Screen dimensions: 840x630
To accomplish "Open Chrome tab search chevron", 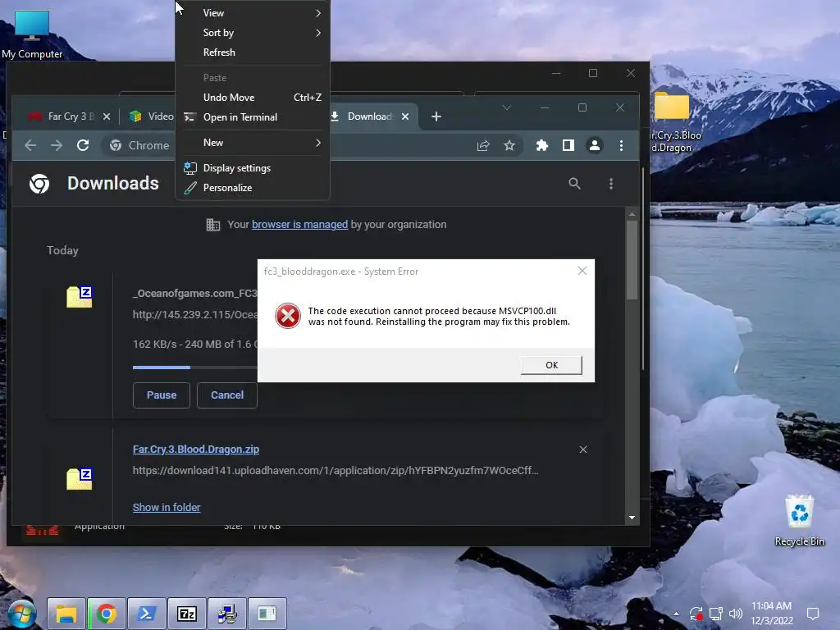I will pyautogui.click(x=506, y=107).
